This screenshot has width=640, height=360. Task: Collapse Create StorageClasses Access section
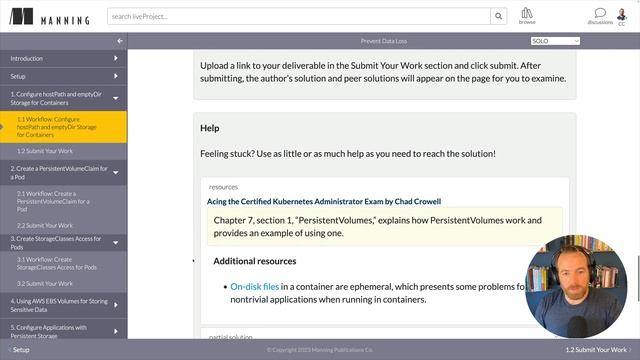tap(116, 243)
